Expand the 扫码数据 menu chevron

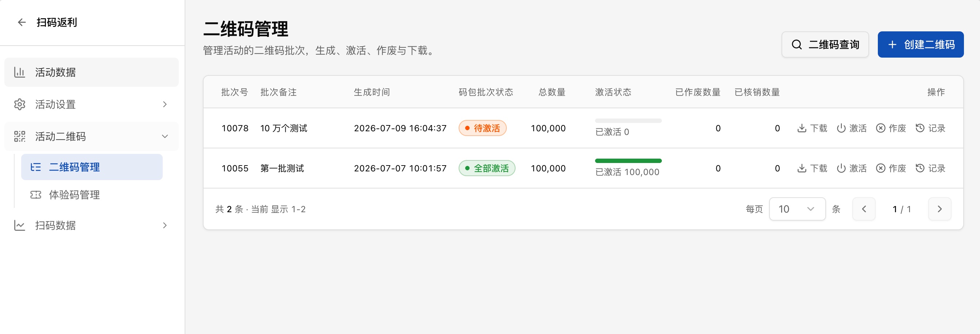coord(165,225)
